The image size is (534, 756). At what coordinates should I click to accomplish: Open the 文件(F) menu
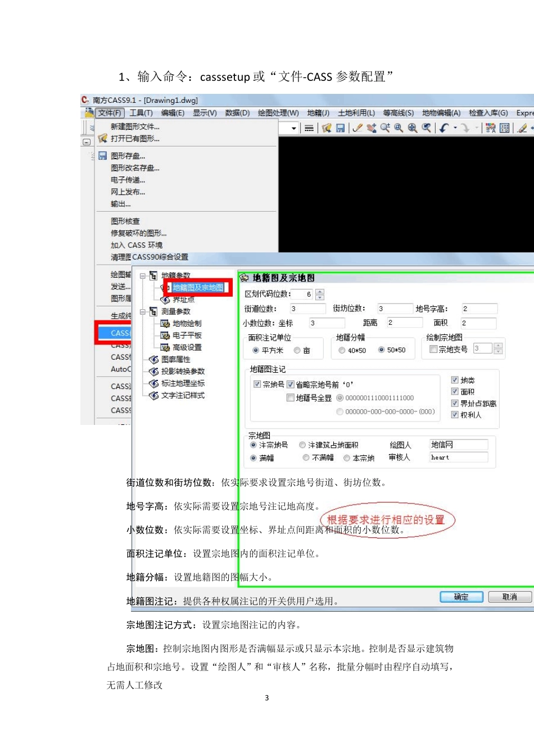tap(110, 113)
